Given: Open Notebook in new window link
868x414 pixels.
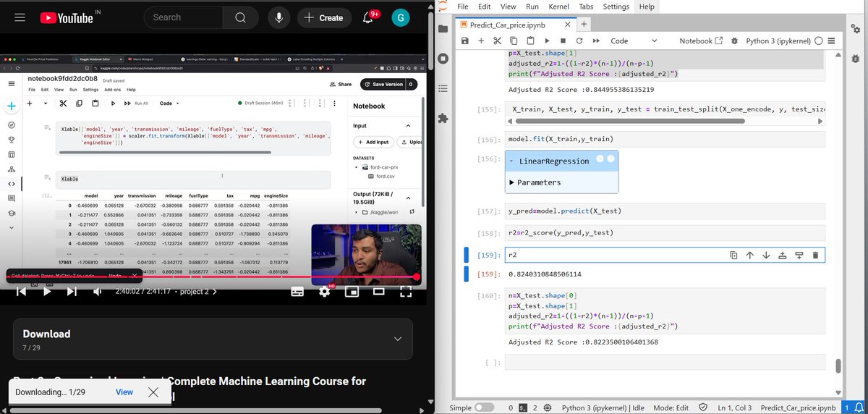Looking at the screenshot, I should (x=701, y=41).
